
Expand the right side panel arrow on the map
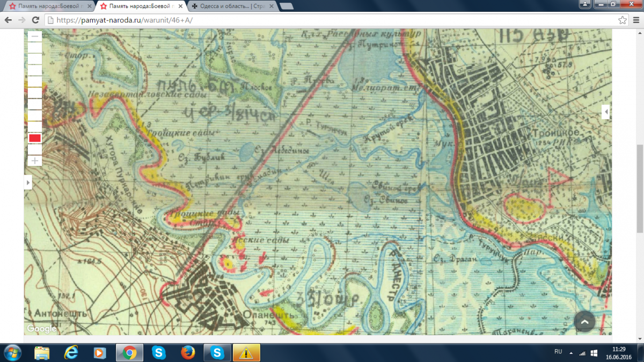(606, 112)
